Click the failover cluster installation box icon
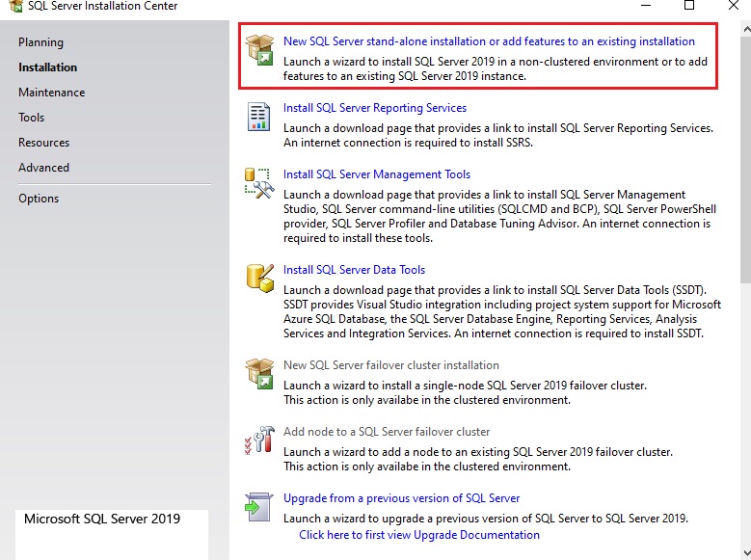Image resolution: width=751 pixels, height=560 pixels. click(x=259, y=374)
